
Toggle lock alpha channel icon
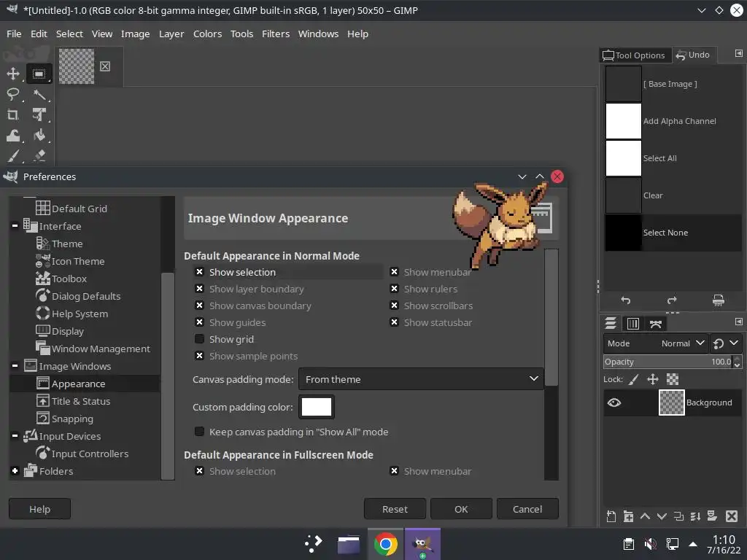click(x=672, y=379)
